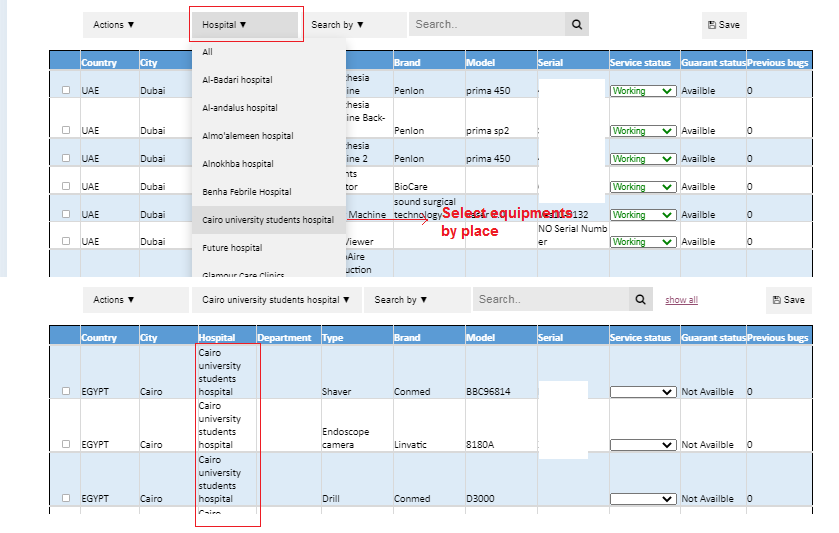Open service status dropdown for prima sp2 row

(643, 131)
